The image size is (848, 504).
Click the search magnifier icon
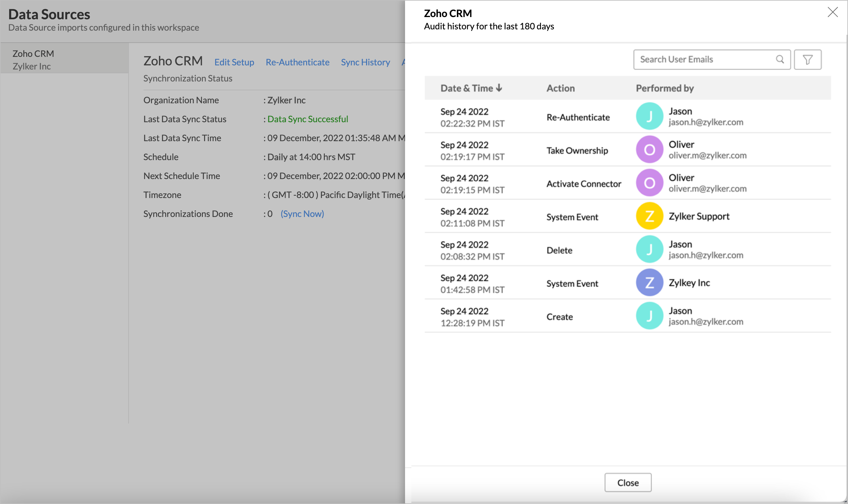(779, 59)
